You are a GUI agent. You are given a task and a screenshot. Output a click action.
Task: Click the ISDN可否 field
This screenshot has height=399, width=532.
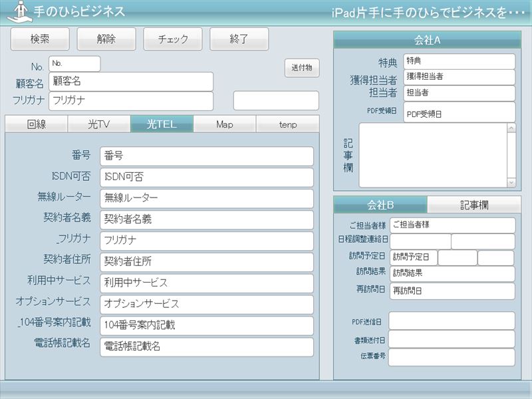pyautogui.click(x=207, y=178)
